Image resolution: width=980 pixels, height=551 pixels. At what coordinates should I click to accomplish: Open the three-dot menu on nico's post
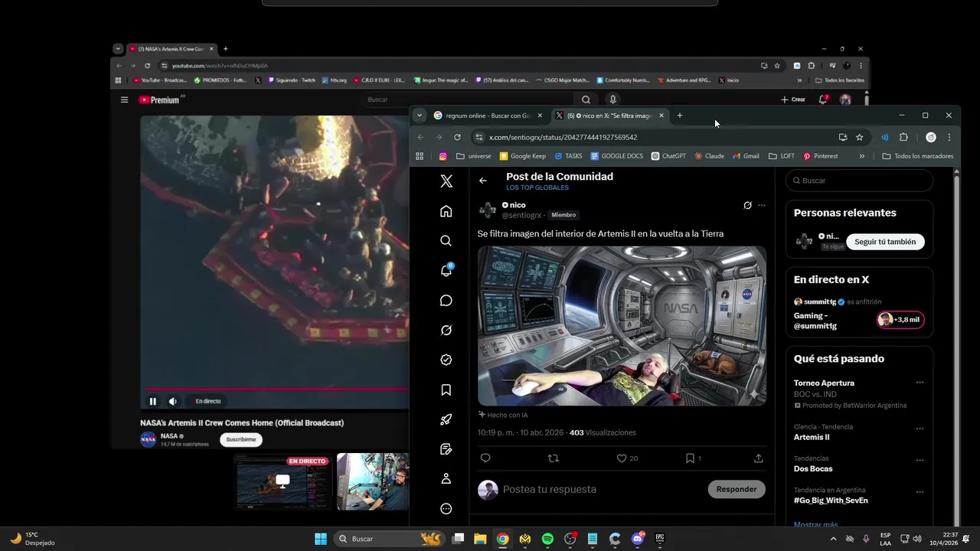(761, 205)
